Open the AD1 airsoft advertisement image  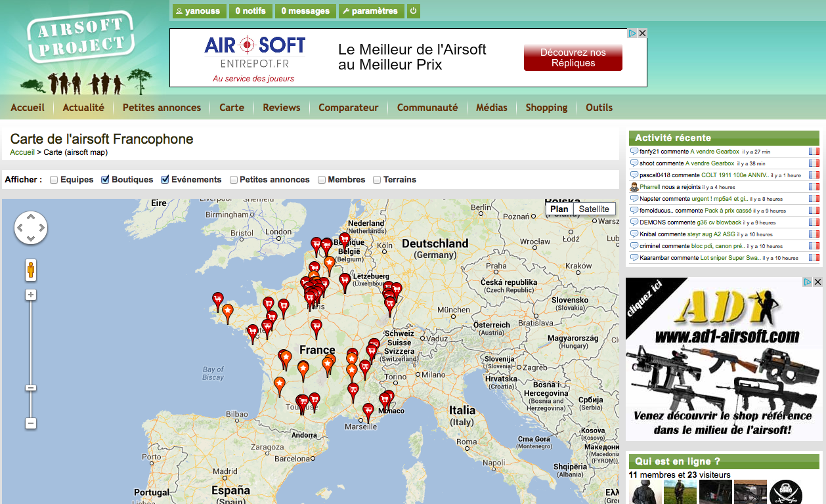click(x=724, y=359)
